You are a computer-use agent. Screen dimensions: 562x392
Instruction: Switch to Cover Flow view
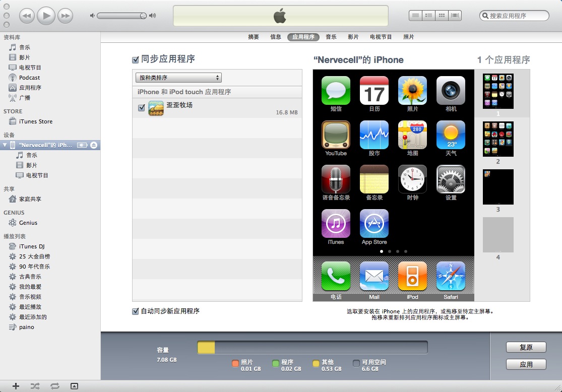[x=455, y=16]
